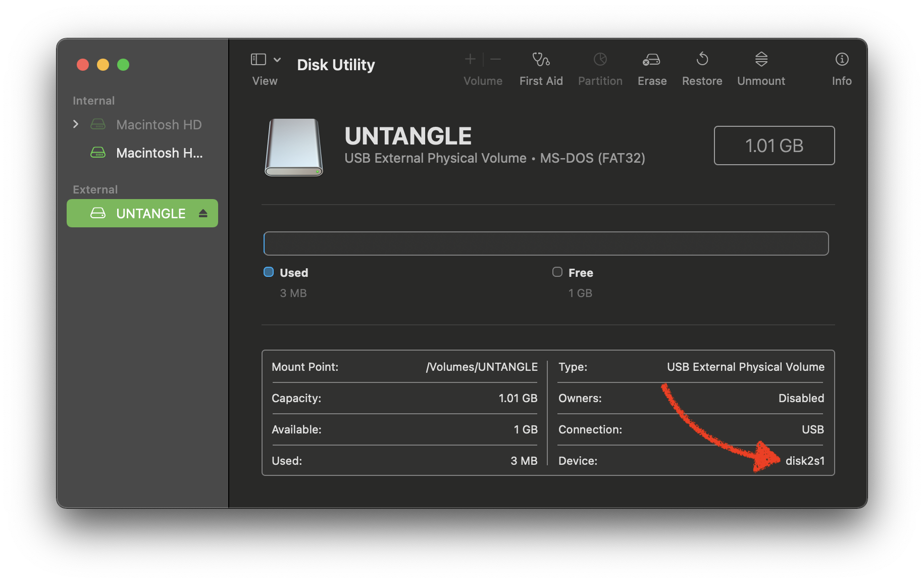Click the disk usage bar

click(546, 244)
